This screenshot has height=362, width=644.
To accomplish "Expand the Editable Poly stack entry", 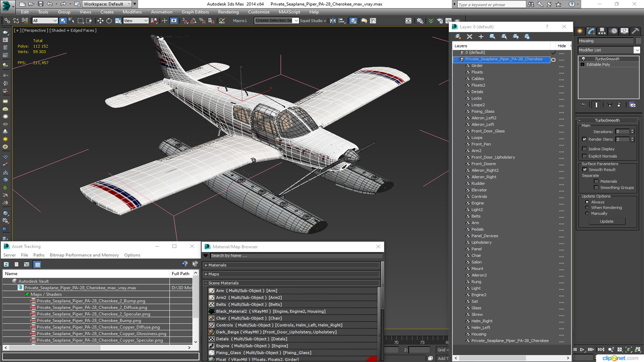I will pos(583,64).
